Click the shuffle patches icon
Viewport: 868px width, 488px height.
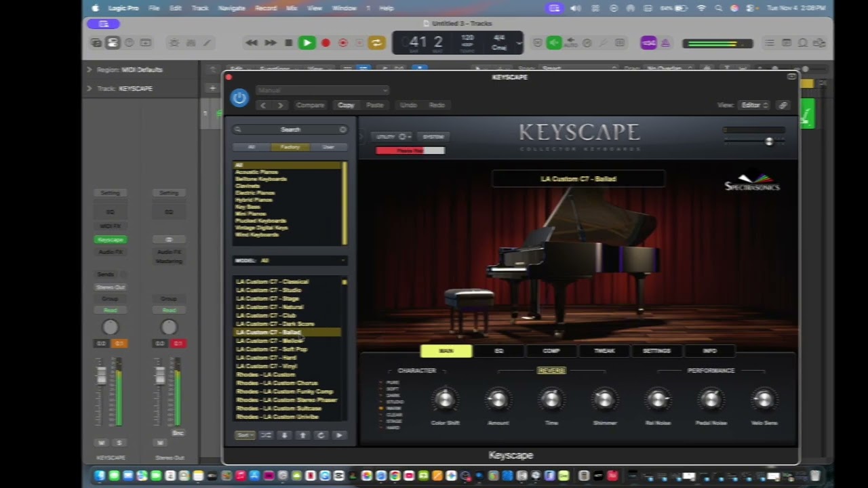[x=266, y=435]
